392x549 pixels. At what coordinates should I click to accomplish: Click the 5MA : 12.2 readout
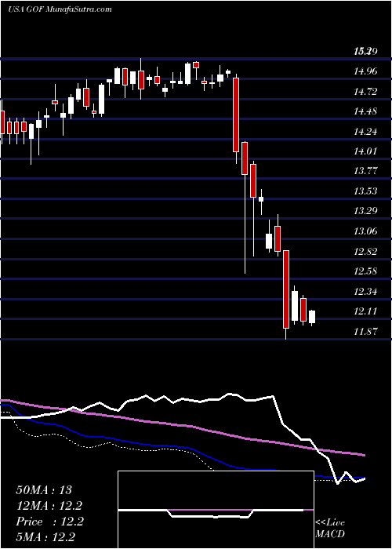click(45, 537)
